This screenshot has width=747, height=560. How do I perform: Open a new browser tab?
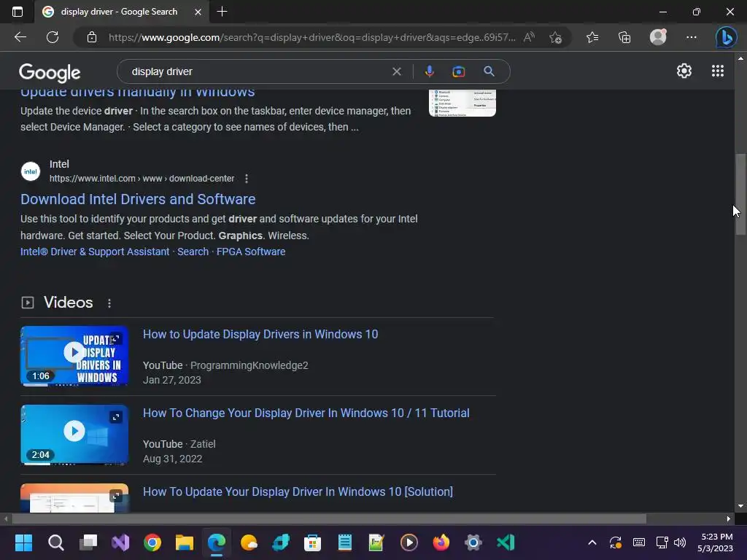pyautogui.click(x=222, y=12)
